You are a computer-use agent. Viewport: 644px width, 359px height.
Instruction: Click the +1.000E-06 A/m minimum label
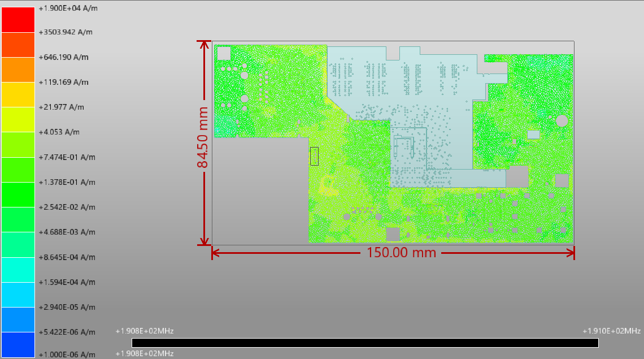coord(67,354)
